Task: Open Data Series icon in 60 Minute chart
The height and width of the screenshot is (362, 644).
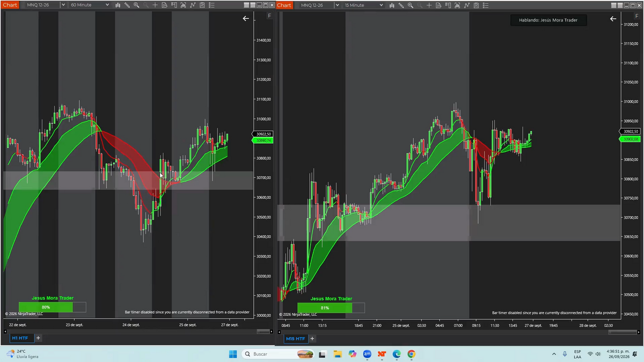Action: click(184, 5)
